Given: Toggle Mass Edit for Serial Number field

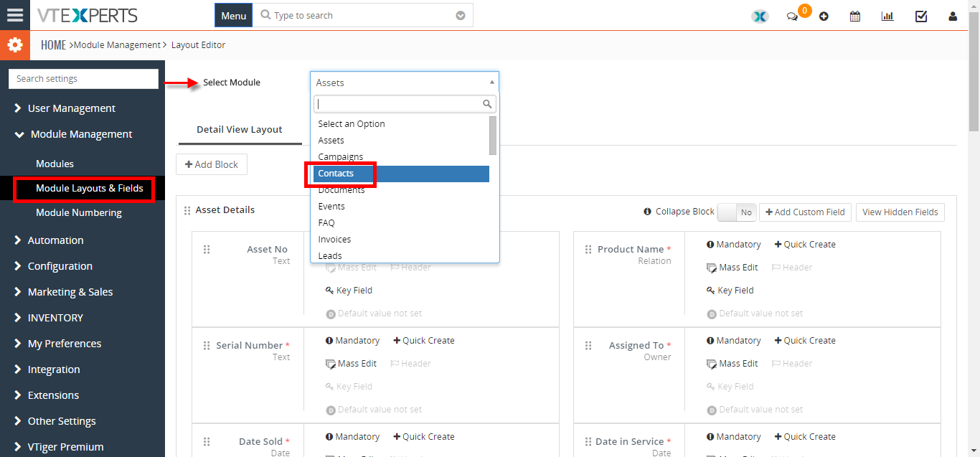Looking at the screenshot, I should pos(351,364).
